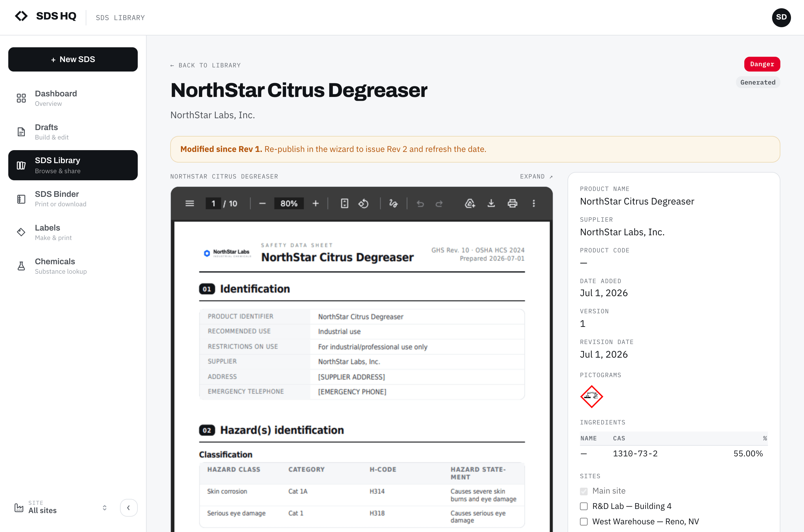Go back to library
The height and width of the screenshot is (532, 804).
[205, 65]
